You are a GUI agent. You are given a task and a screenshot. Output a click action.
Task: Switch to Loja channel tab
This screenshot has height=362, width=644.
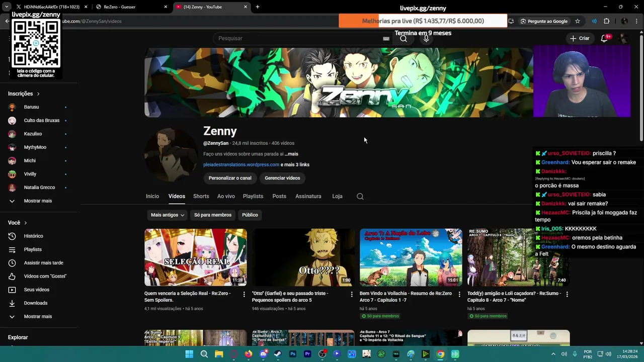pyautogui.click(x=337, y=197)
